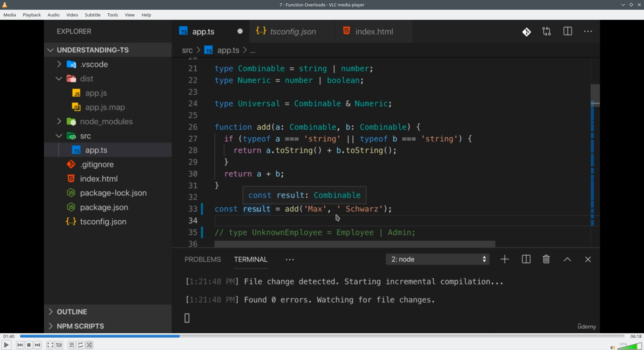Switch to the tsconfig.json editor tab
This screenshot has width=644, height=350.
point(292,32)
